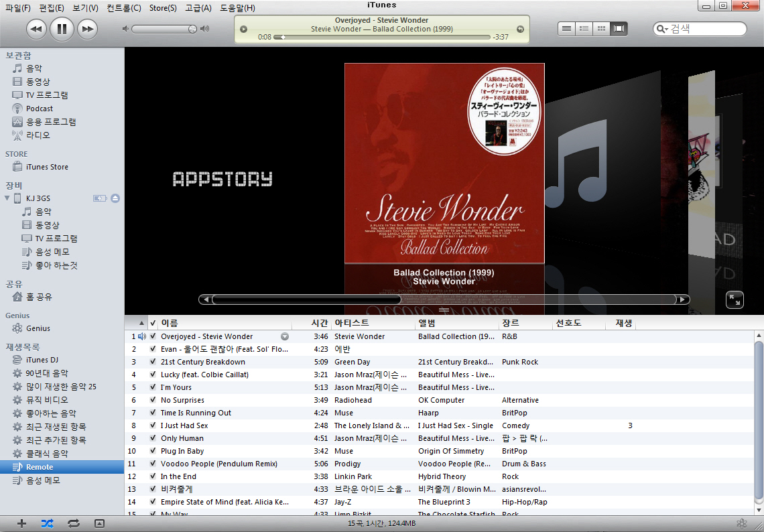Viewport: 764px width, 532px height.
Task: Toggle repeat playback
Action: [74, 524]
